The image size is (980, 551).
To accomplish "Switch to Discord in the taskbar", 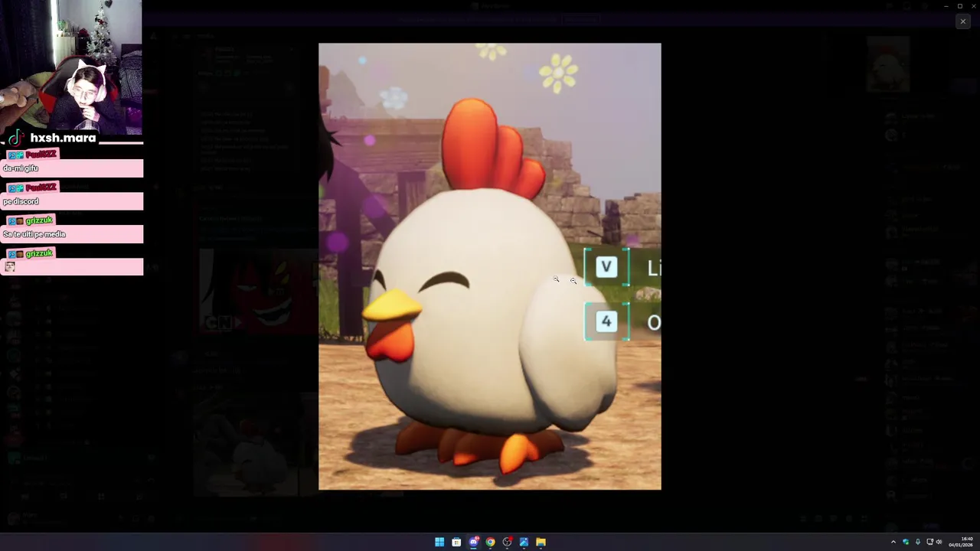I will click(473, 542).
